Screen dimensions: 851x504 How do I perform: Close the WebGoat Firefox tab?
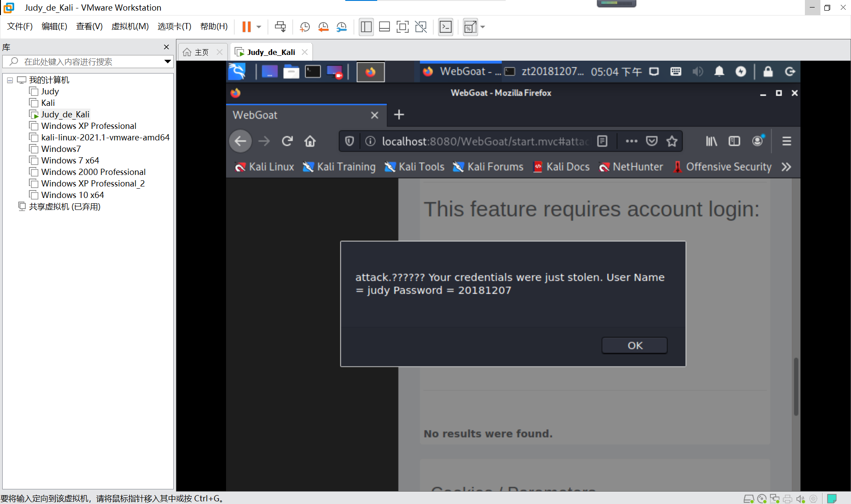click(375, 115)
